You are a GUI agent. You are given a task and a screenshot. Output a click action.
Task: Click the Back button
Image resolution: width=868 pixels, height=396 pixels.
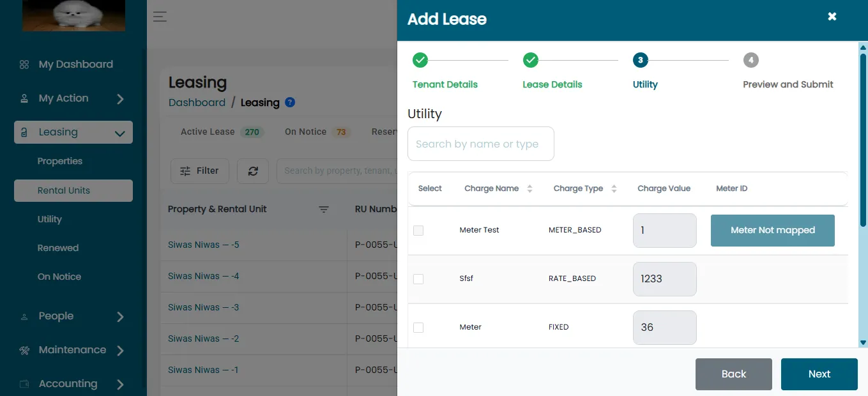click(x=734, y=374)
